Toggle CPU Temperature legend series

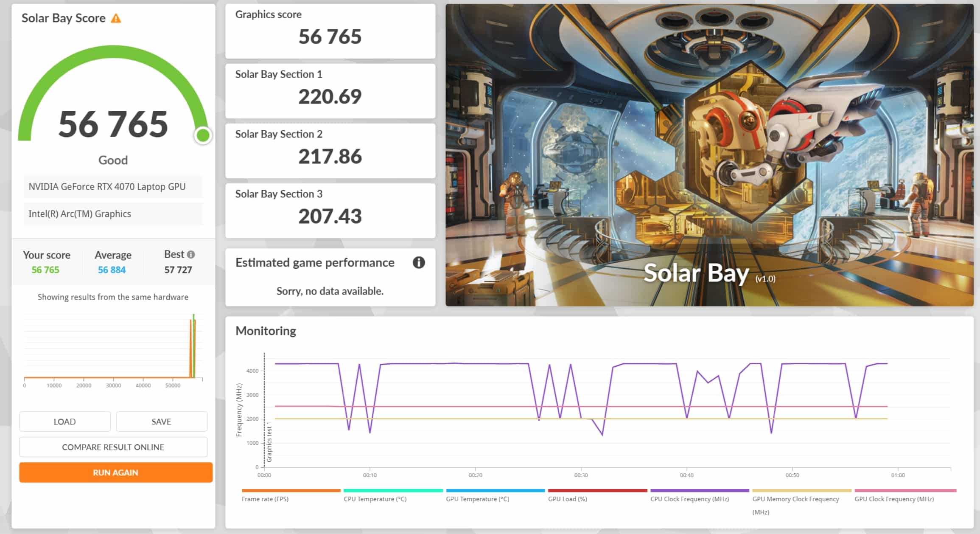pyautogui.click(x=375, y=499)
